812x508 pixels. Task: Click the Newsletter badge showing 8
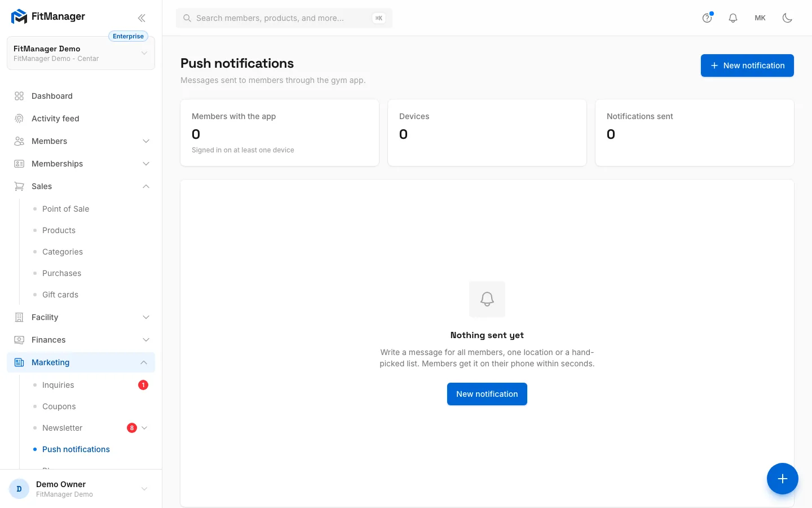pos(132,428)
